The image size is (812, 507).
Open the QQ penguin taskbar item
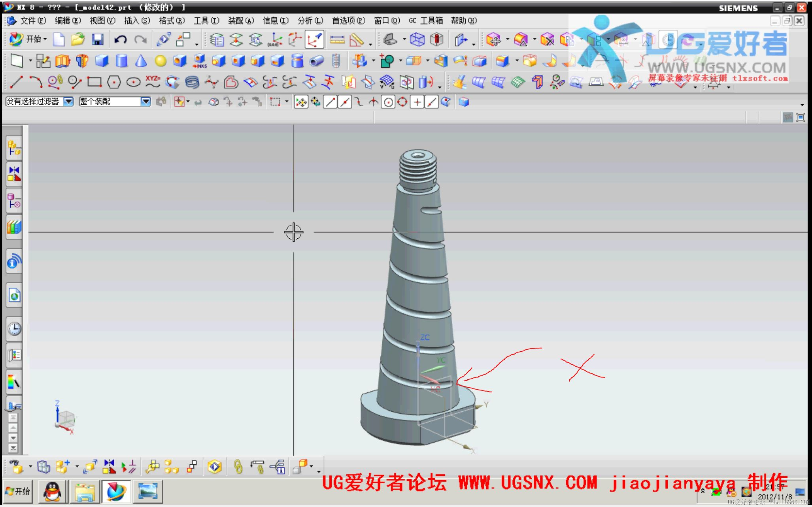coord(52,491)
